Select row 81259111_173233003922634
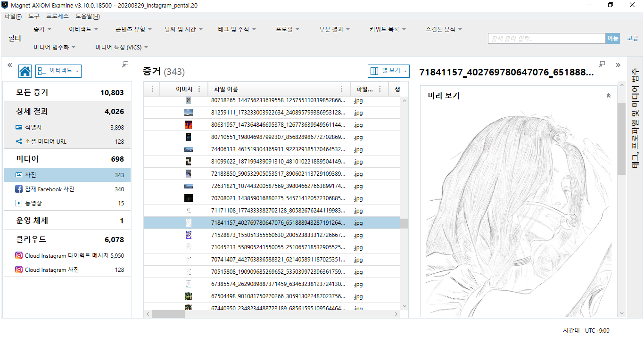Image resolution: width=644 pixels, height=343 pixels. coord(272,113)
